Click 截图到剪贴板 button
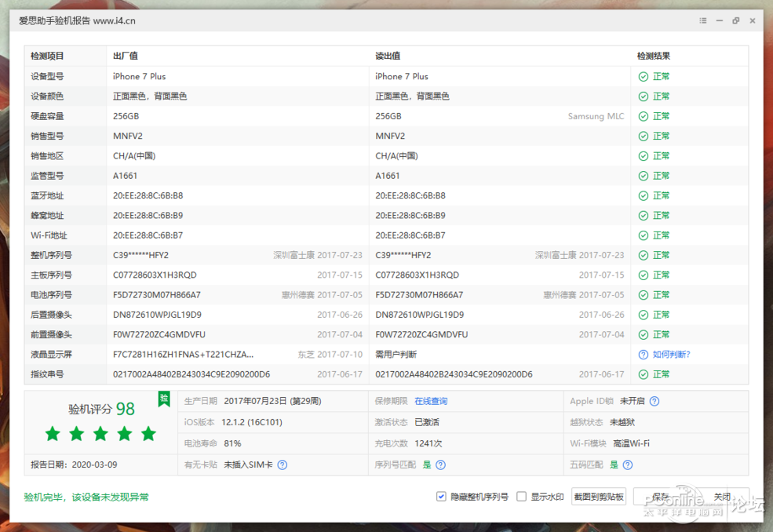Screen dimensions: 773x532 click(x=599, y=497)
